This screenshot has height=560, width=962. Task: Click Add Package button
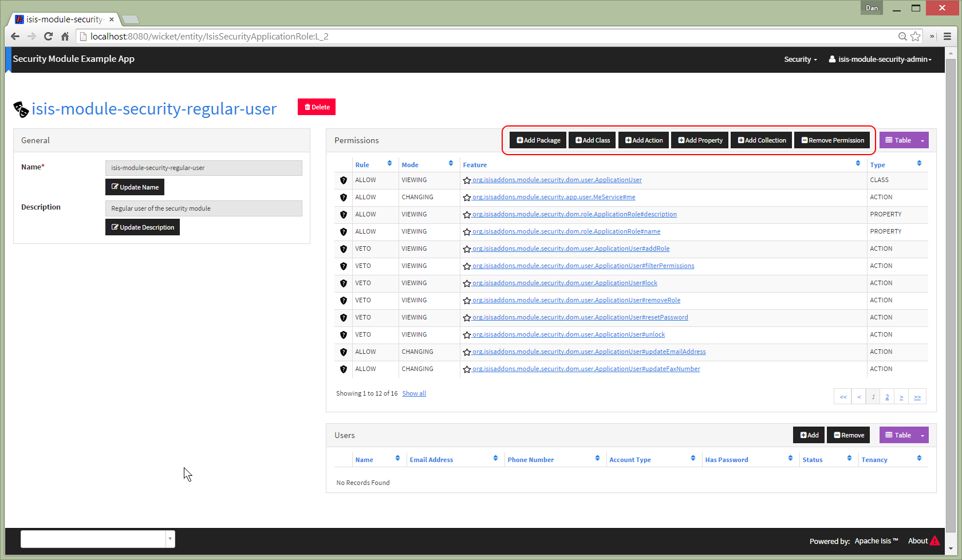coord(538,140)
